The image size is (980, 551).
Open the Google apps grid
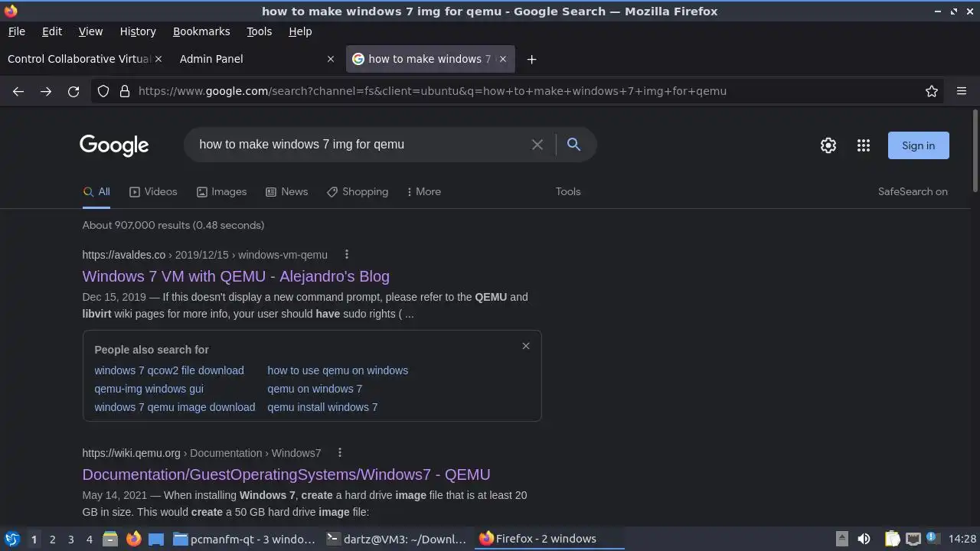click(864, 145)
